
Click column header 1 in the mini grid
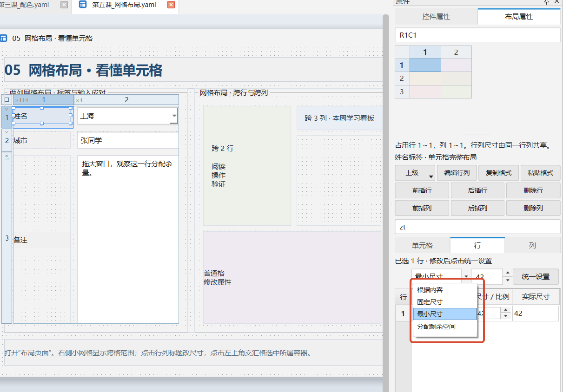tap(425, 52)
